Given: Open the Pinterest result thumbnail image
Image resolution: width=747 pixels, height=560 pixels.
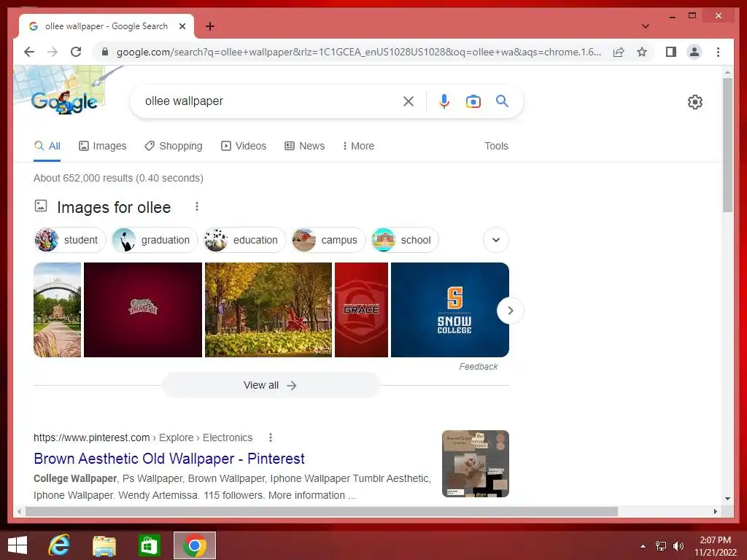Looking at the screenshot, I should (x=476, y=464).
